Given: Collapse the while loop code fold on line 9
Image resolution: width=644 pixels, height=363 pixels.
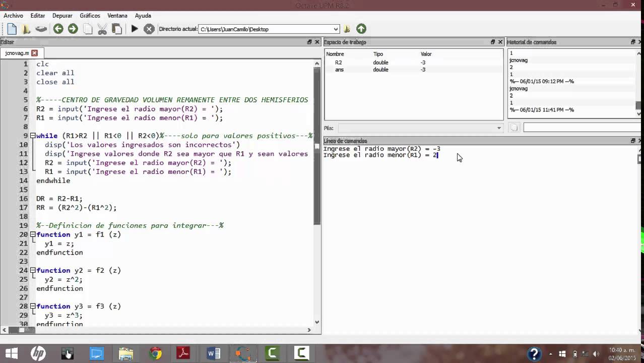Looking at the screenshot, I should pos(33,136).
